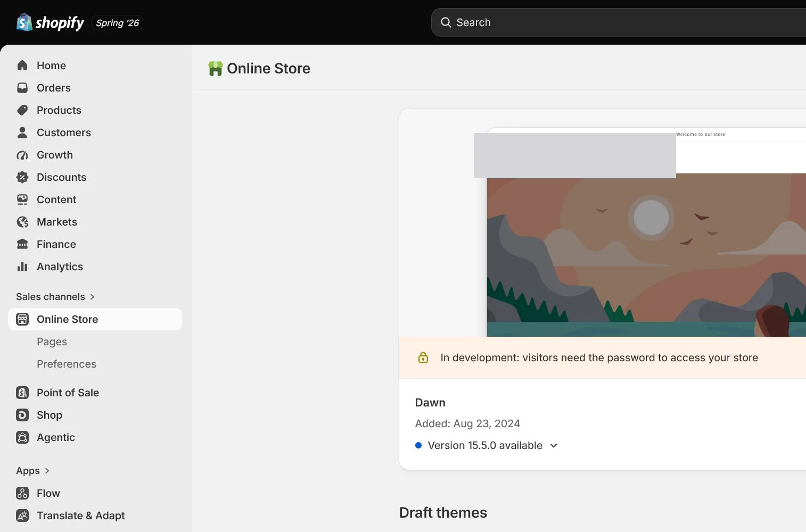This screenshot has width=806, height=532.
Task: Click 'Version 15.5.0 available' text
Action: 485,445
